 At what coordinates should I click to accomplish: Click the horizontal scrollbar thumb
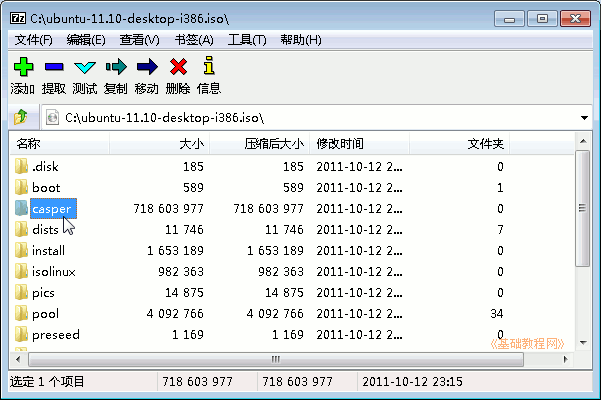pyautogui.click(x=276, y=359)
